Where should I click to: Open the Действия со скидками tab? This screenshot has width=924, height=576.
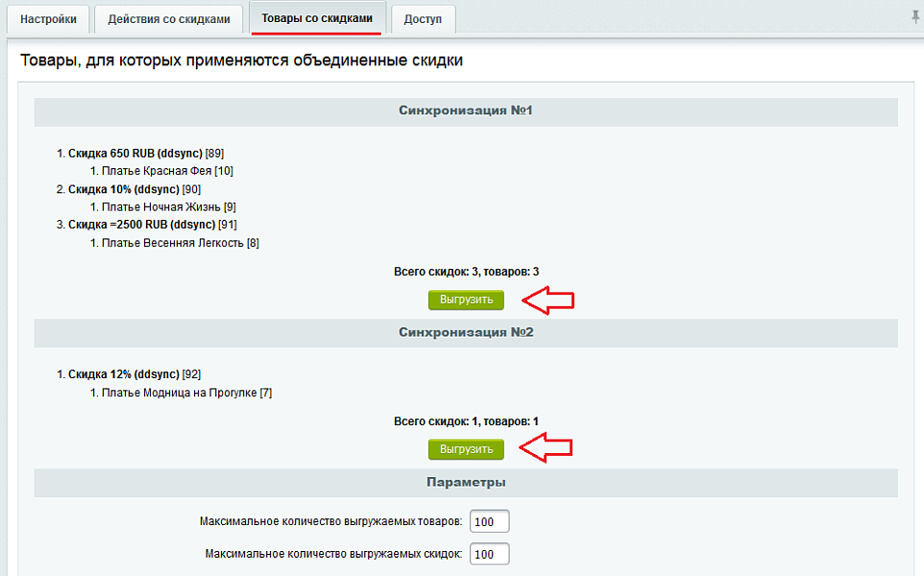click(x=168, y=18)
